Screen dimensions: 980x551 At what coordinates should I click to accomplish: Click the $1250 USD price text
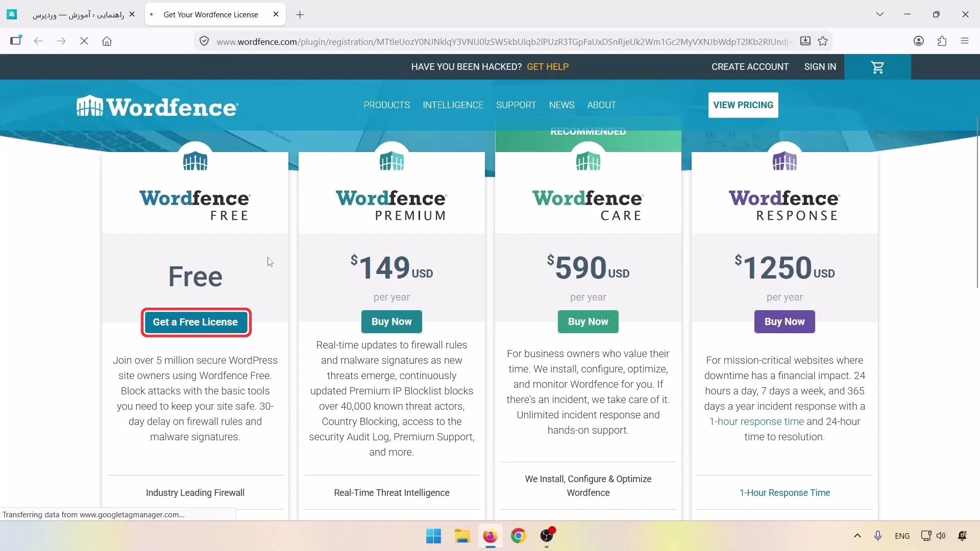(x=785, y=268)
